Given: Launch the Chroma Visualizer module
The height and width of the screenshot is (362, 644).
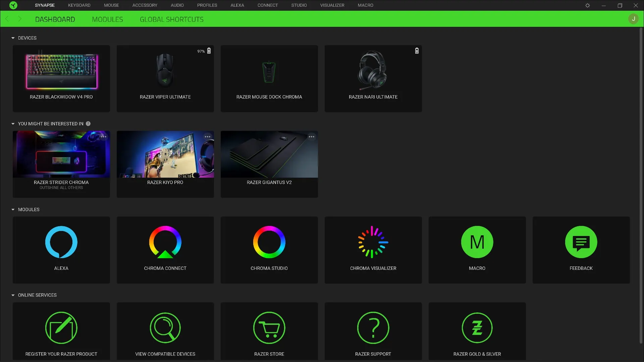Looking at the screenshot, I should (373, 250).
